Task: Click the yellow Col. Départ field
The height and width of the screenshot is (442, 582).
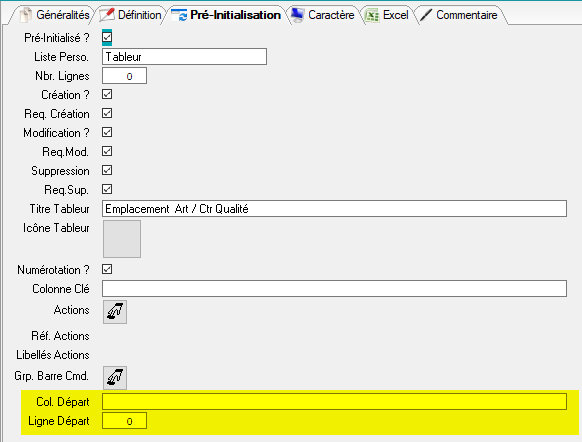Action: [334, 402]
